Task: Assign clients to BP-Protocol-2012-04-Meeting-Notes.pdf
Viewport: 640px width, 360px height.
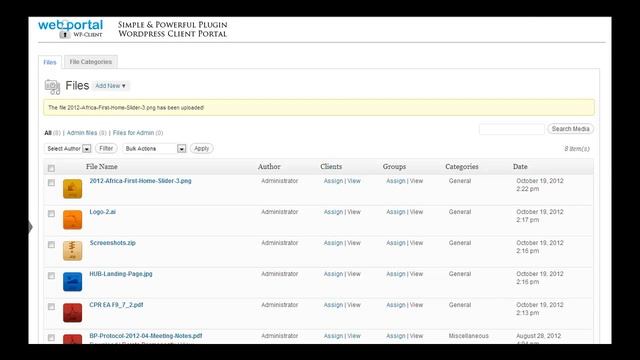Action: (x=333, y=336)
